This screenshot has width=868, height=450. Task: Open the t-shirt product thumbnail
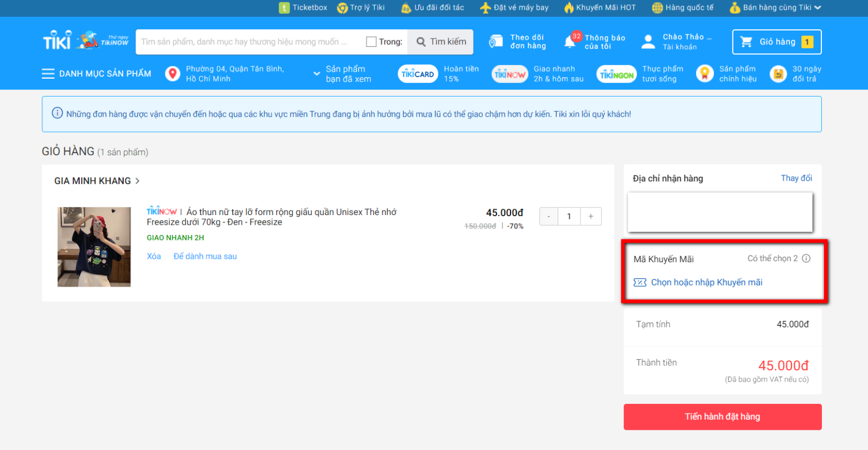coord(94,246)
